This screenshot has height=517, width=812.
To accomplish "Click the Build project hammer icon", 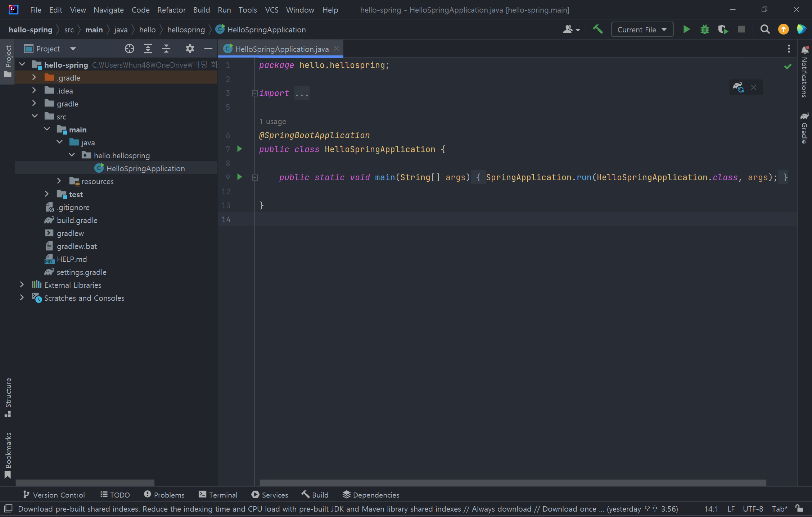I will click(598, 29).
